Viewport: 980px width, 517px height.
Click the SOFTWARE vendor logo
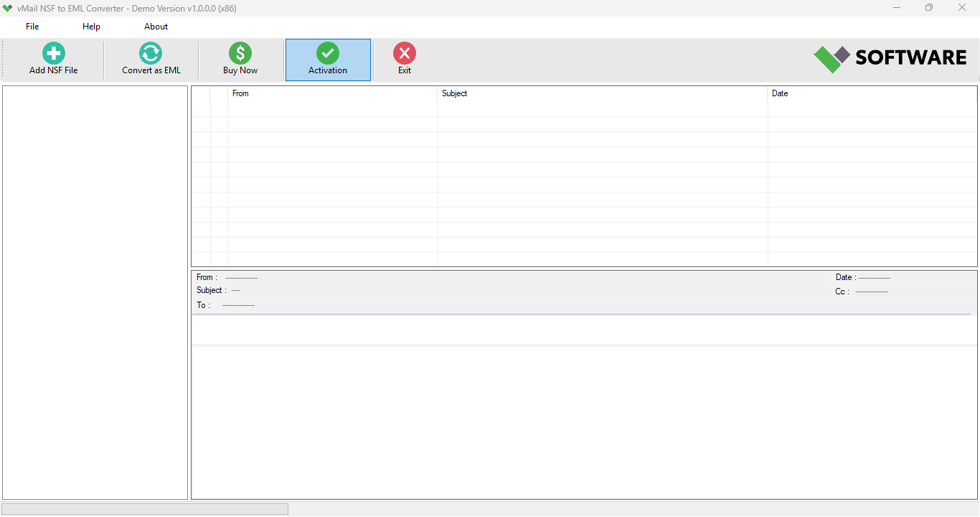click(x=890, y=57)
